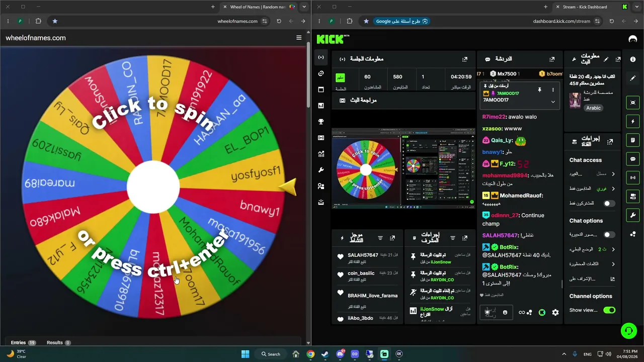The height and width of the screenshot is (362, 644).
Task: Open the slow mode setting chevron
Action: tap(613, 249)
